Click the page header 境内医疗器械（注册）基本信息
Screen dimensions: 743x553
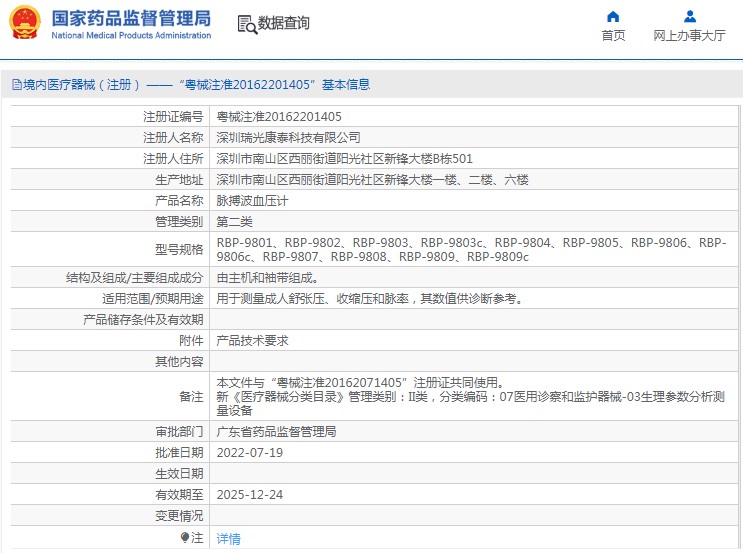197,85
